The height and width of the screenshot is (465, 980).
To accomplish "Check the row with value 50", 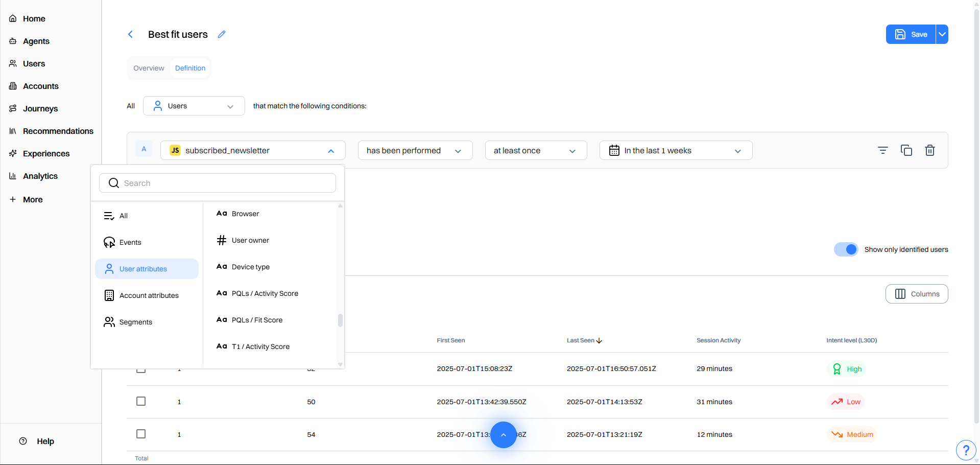I will pyautogui.click(x=141, y=401).
